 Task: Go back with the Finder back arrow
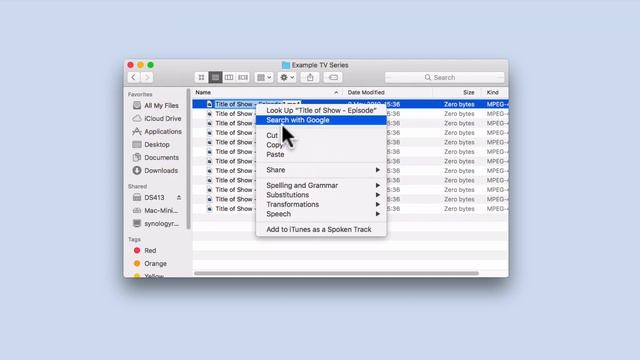[133, 78]
